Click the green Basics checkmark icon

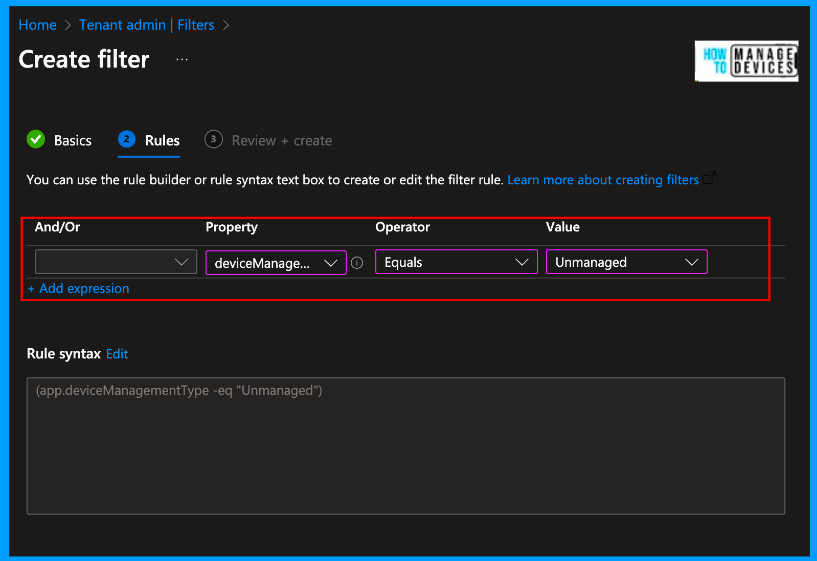pos(36,139)
